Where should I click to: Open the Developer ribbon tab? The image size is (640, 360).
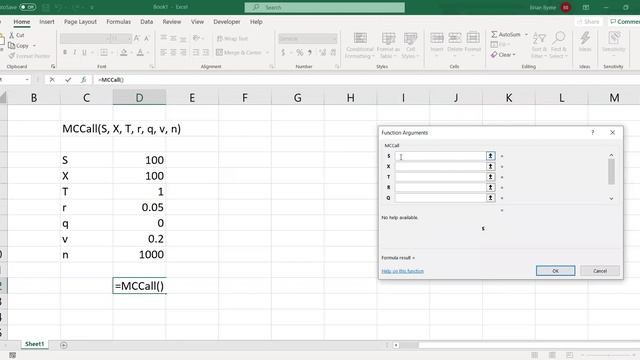point(227,22)
